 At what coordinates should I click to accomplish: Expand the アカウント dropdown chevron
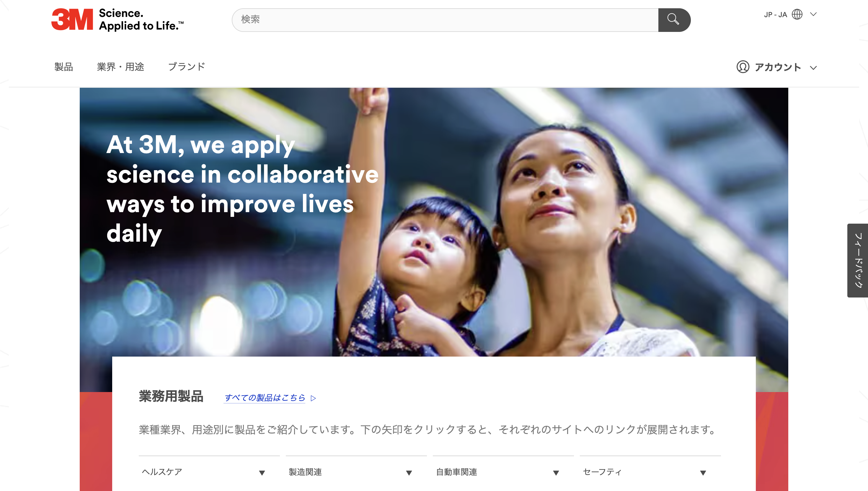coord(813,68)
